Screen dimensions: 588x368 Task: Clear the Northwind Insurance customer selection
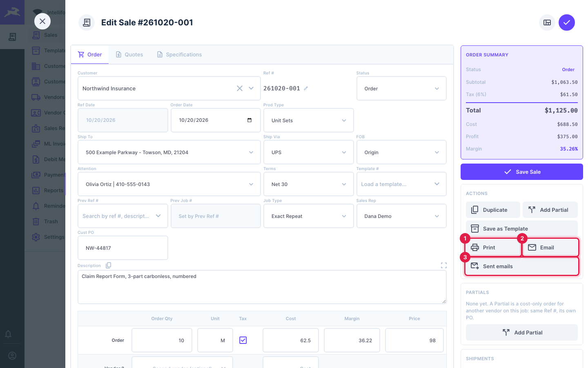pyautogui.click(x=240, y=88)
